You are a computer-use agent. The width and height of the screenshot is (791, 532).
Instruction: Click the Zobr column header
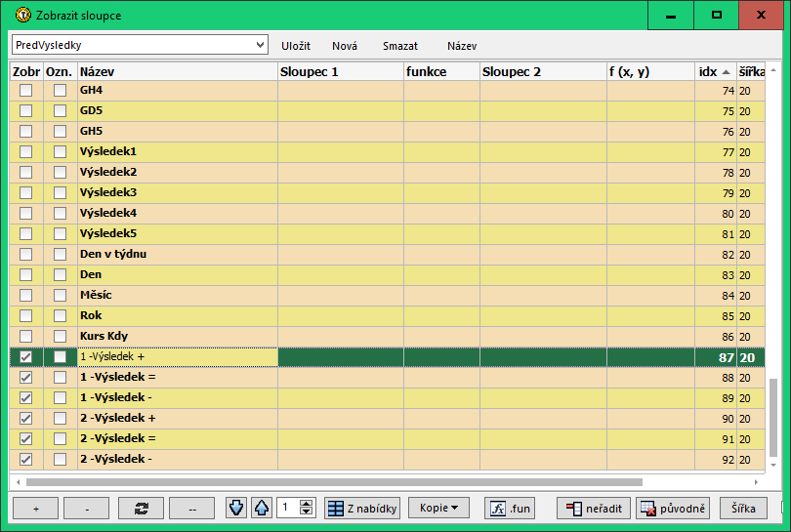pyautogui.click(x=26, y=71)
